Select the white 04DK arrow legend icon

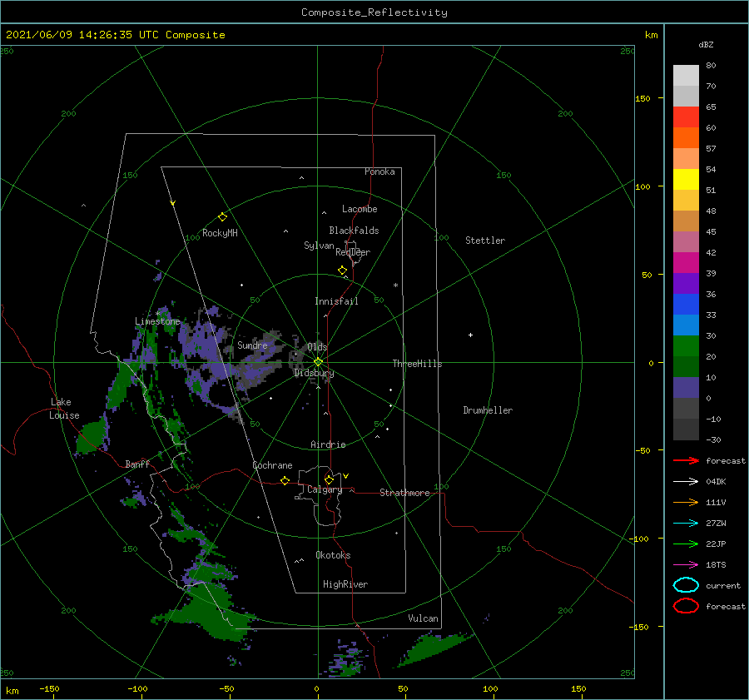point(686,481)
